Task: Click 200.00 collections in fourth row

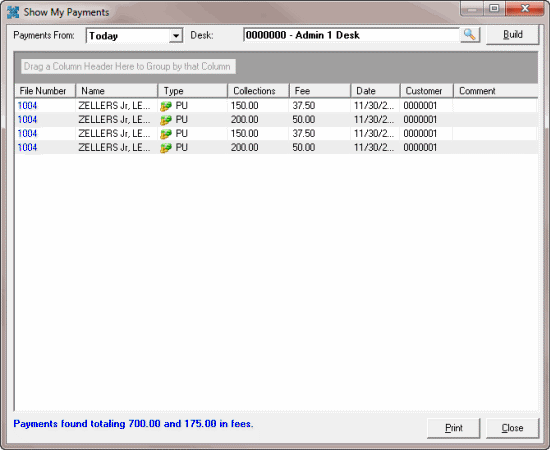Action: (x=244, y=148)
